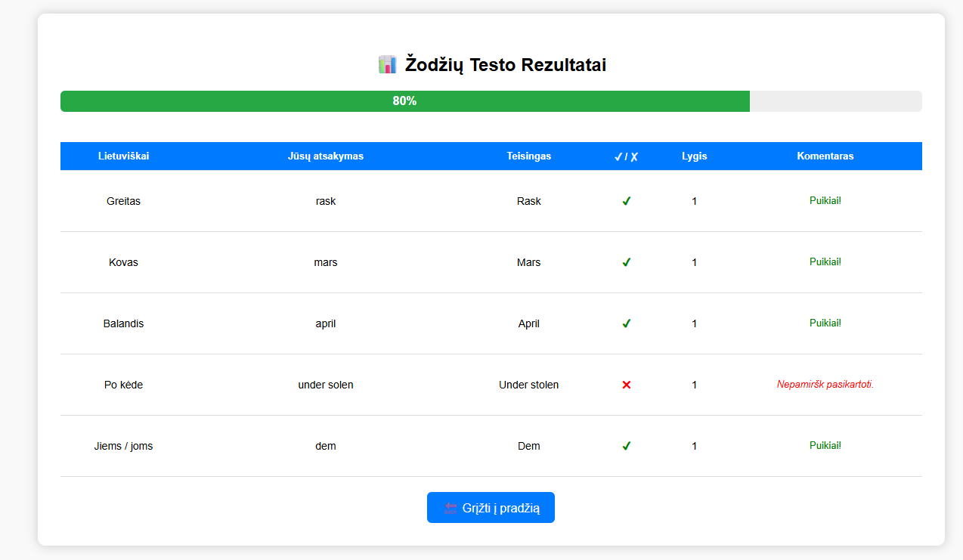Click the green checkmark in the Jiems / joms row
963x560 pixels.
[626, 446]
